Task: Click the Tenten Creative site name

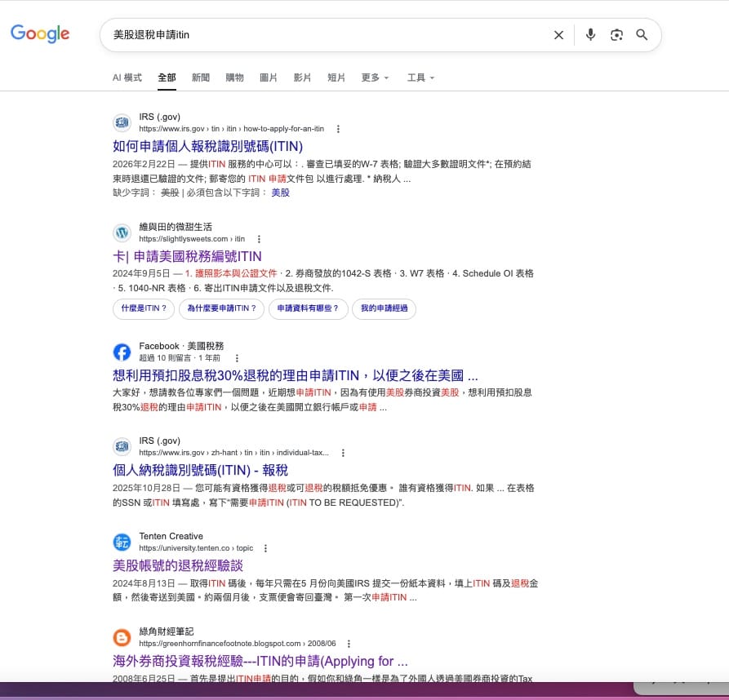Action: click(171, 536)
